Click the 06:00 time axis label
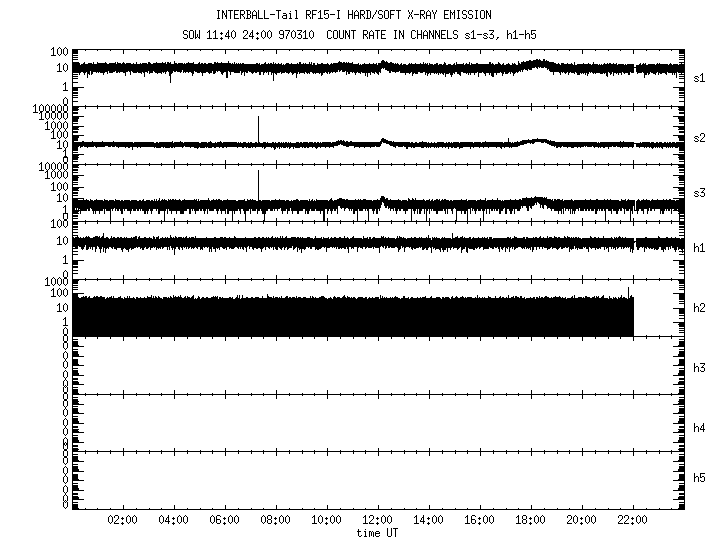This screenshot has height=550, width=720. (x=224, y=521)
